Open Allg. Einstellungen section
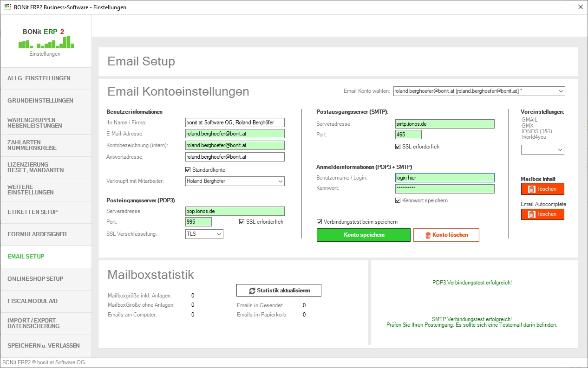Screen dimensions: 588x368 (46, 78)
